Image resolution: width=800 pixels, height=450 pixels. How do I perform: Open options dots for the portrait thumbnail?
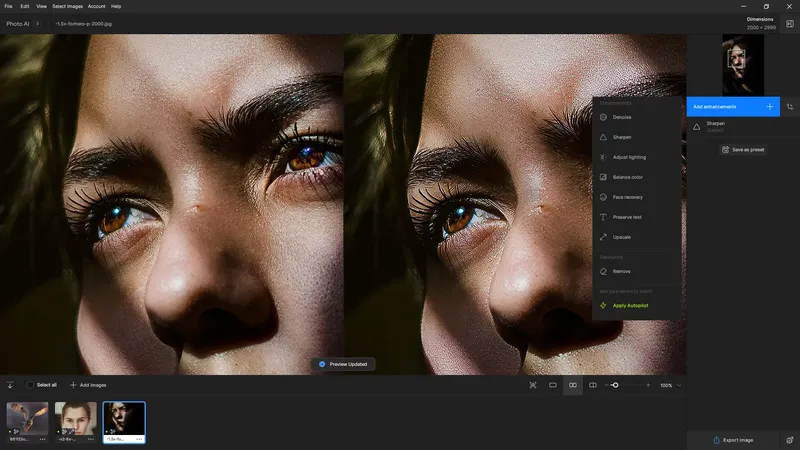[90, 439]
